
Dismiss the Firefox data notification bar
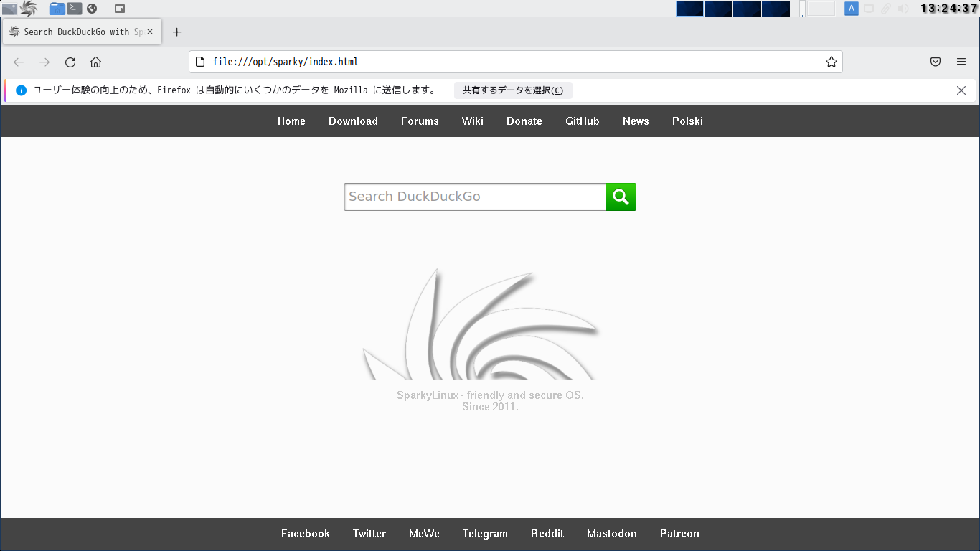tap(961, 90)
